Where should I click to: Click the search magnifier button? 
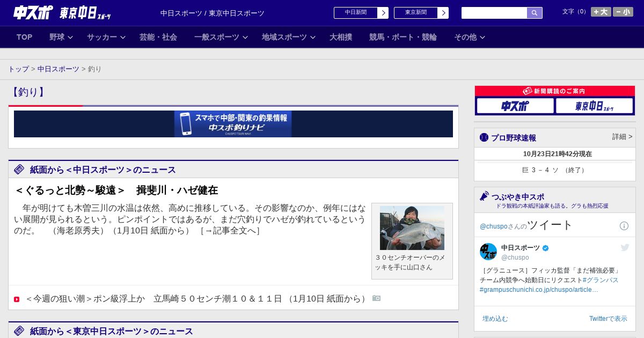click(x=535, y=13)
